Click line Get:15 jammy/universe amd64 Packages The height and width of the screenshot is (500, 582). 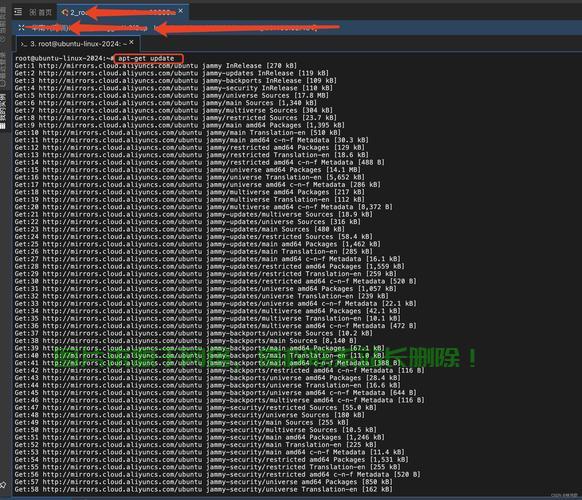(187, 170)
